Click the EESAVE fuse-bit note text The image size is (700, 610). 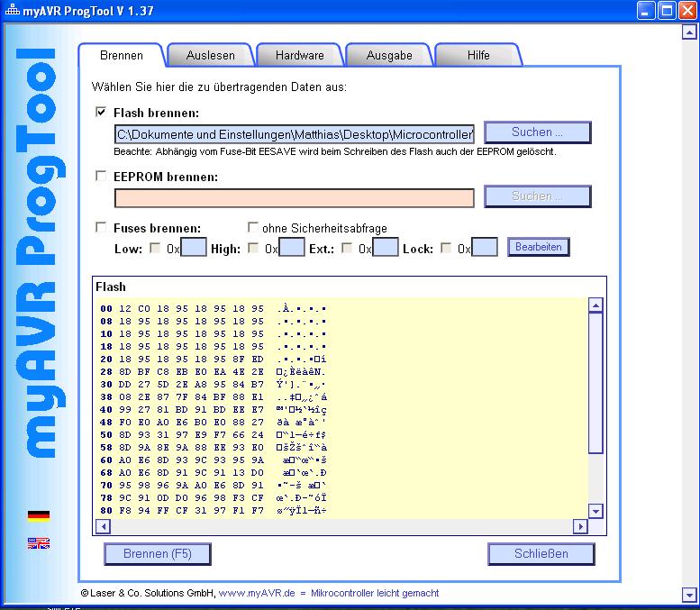tap(335, 152)
